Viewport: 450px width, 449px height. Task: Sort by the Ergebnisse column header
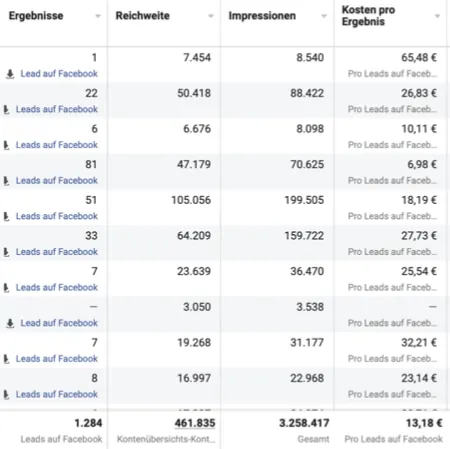coord(36,16)
